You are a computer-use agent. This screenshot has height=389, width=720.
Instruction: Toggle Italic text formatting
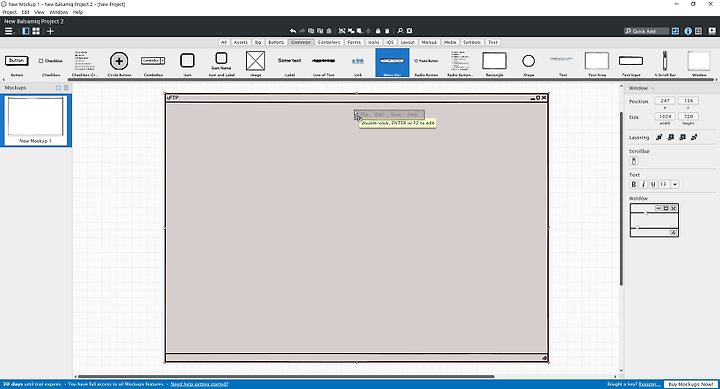[x=643, y=184]
